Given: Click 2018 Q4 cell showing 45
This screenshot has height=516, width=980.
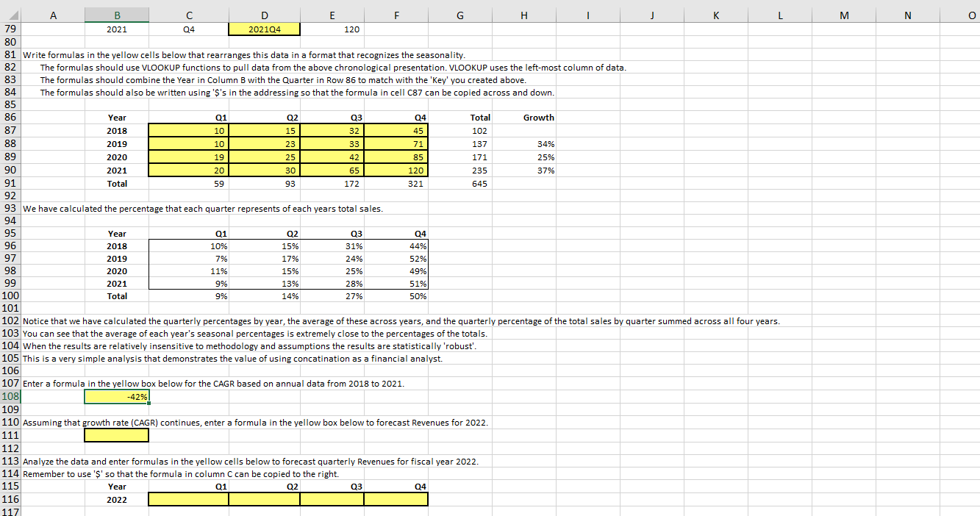Looking at the screenshot, I should [396, 130].
